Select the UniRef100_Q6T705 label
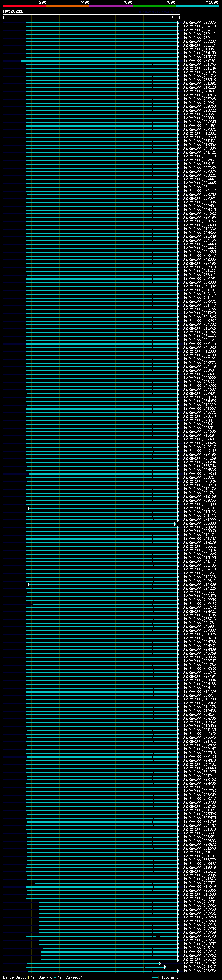The width and height of the screenshot is (222, 980). (199, 65)
